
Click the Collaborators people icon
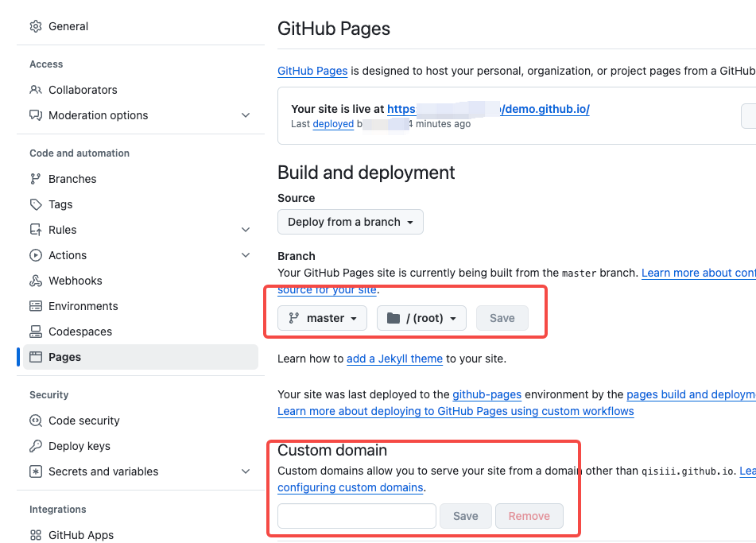coord(36,90)
